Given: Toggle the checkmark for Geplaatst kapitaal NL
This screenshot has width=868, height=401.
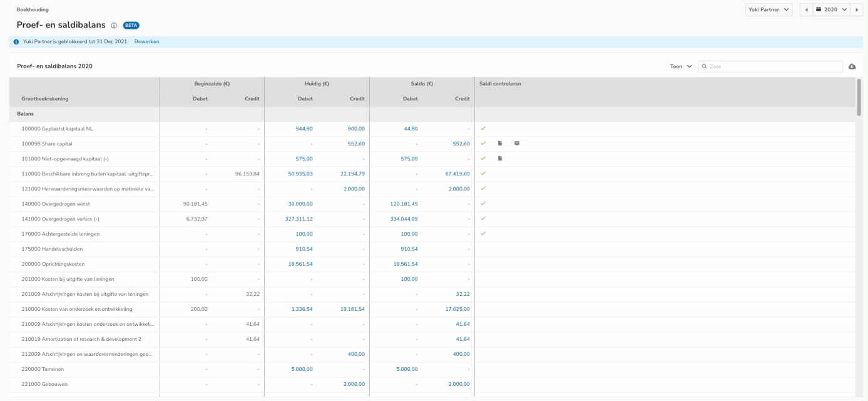Looking at the screenshot, I should point(483,128).
